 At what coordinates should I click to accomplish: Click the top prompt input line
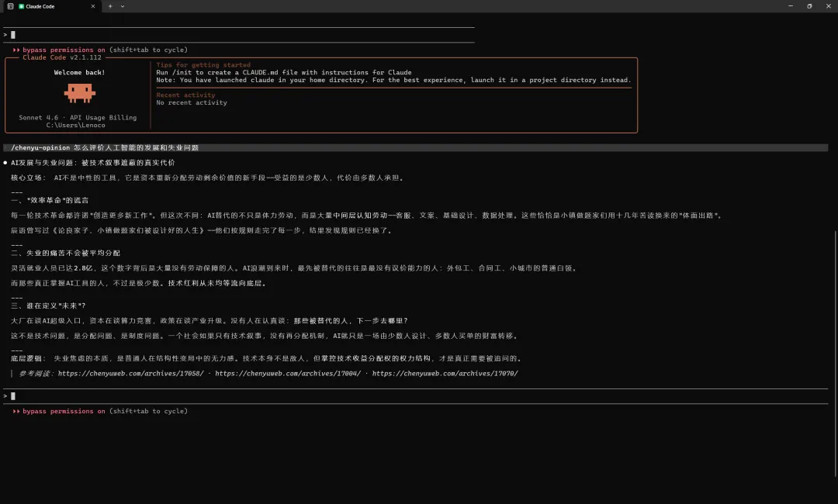(x=233, y=35)
